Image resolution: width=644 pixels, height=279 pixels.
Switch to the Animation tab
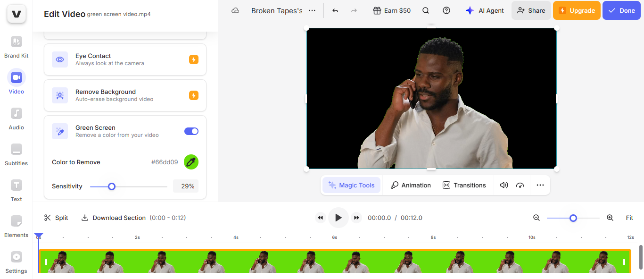tap(410, 185)
